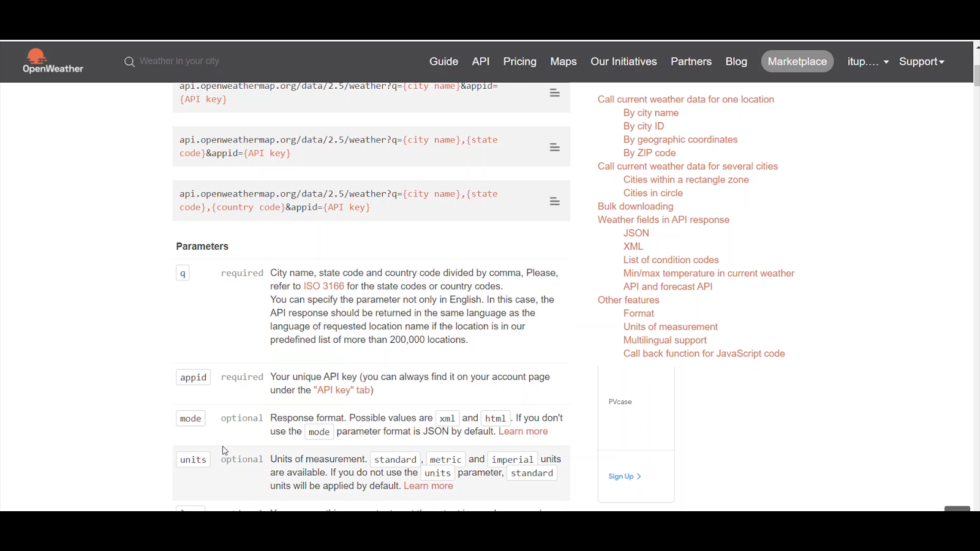
Task: Jump to Min/max temperature in current weather link
Action: (x=709, y=274)
